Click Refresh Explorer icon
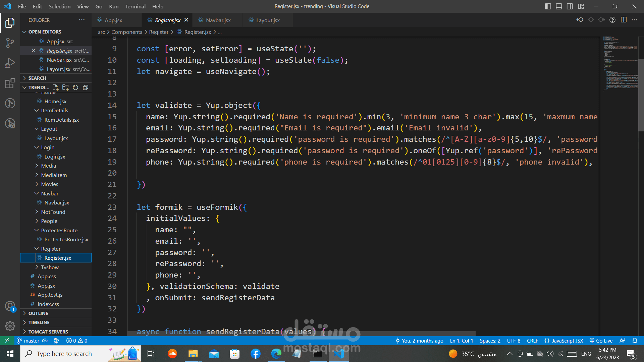Screen dimensions: 644x362 click(75, 87)
